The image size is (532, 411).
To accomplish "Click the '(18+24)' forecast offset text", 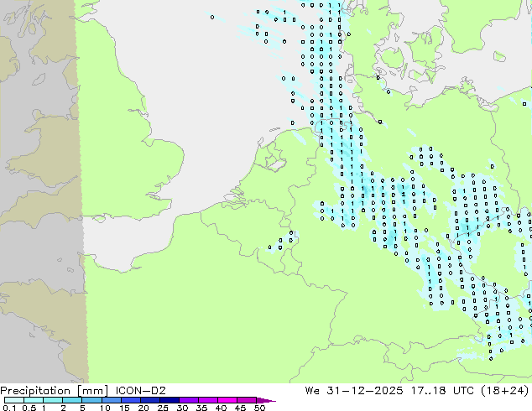I will pos(504,391).
